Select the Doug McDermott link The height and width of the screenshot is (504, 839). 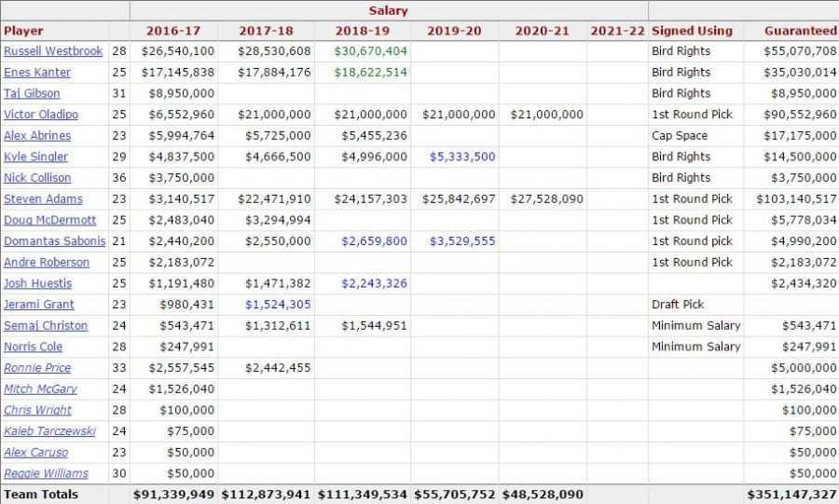pos(49,220)
